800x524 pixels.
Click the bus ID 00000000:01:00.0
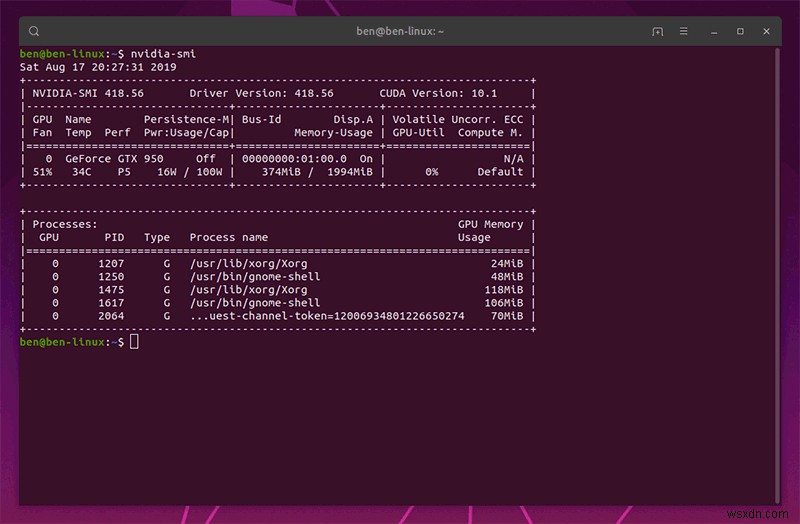[294, 159]
